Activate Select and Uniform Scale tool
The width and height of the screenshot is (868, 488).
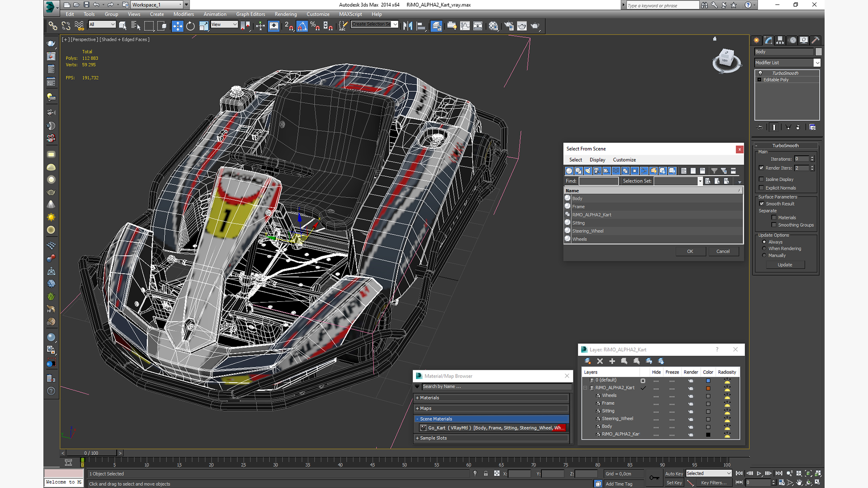pos(203,26)
